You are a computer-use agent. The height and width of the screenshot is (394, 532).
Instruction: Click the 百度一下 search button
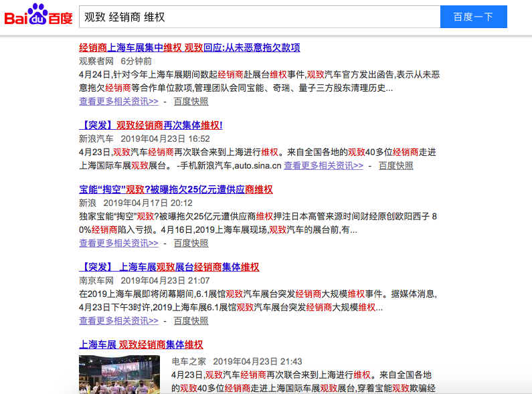474,17
